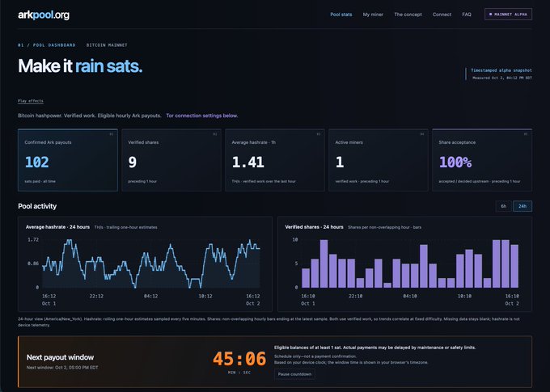Click the Next payout window heading
This screenshot has height=392, width=550.
(61, 357)
